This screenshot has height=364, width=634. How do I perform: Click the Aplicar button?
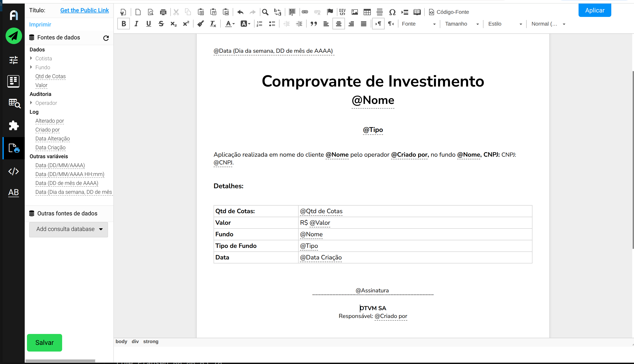click(x=594, y=10)
